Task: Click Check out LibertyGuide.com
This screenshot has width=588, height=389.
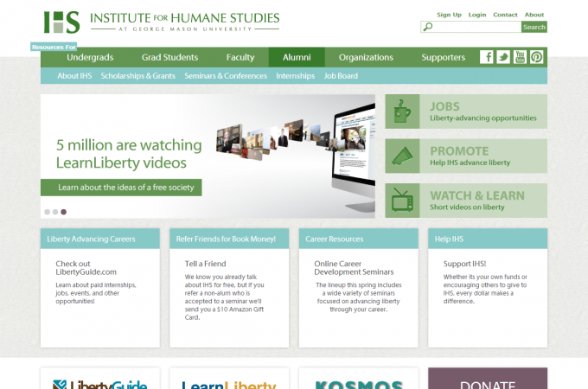Action: pos(86,268)
